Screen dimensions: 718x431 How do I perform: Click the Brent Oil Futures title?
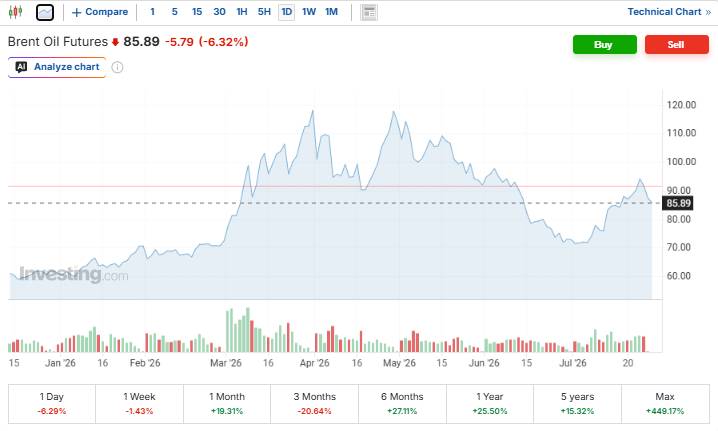click(58, 42)
